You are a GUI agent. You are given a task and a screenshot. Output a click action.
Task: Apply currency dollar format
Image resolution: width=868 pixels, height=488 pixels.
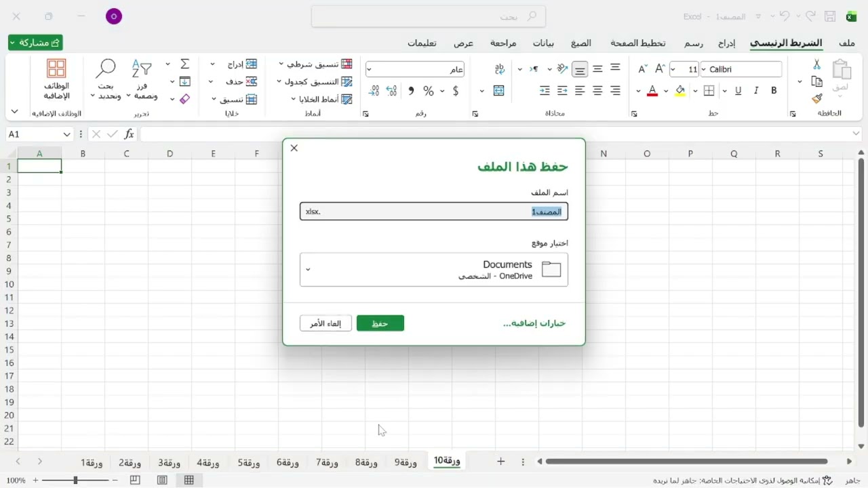(456, 90)
